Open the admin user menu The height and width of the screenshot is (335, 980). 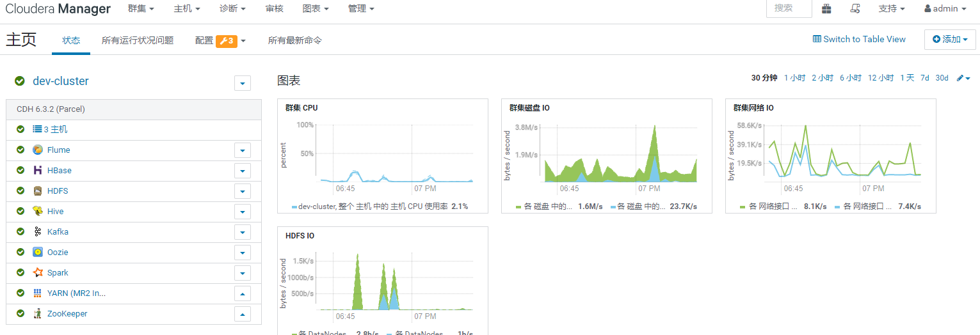945,9
